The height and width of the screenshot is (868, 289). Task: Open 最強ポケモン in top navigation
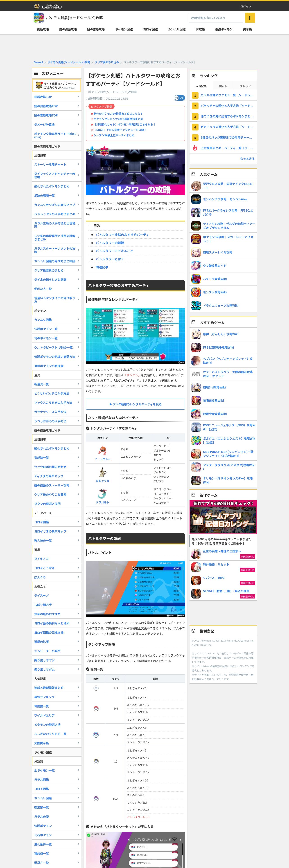[224, 29]
